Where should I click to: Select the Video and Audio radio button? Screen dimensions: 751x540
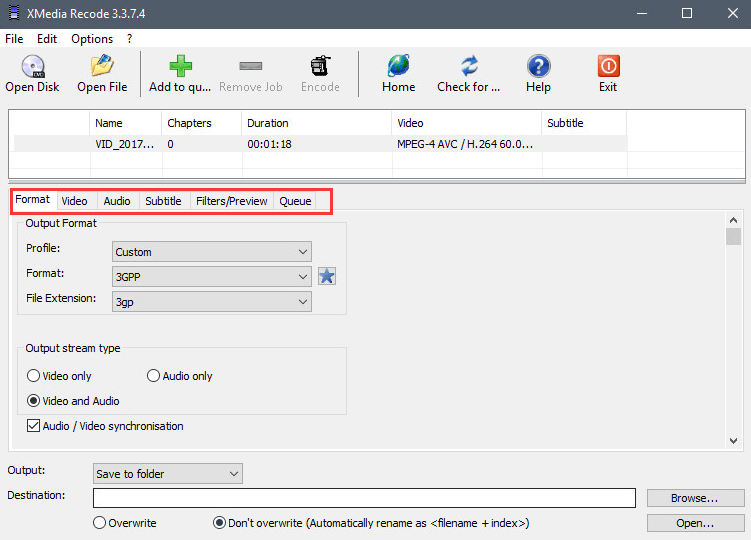pos(33,401)
